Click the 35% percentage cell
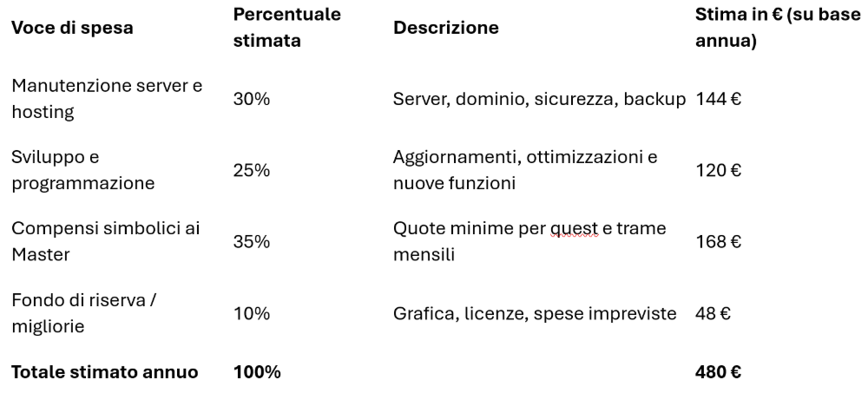Screen dimensions: 868x406 point(252,242)
